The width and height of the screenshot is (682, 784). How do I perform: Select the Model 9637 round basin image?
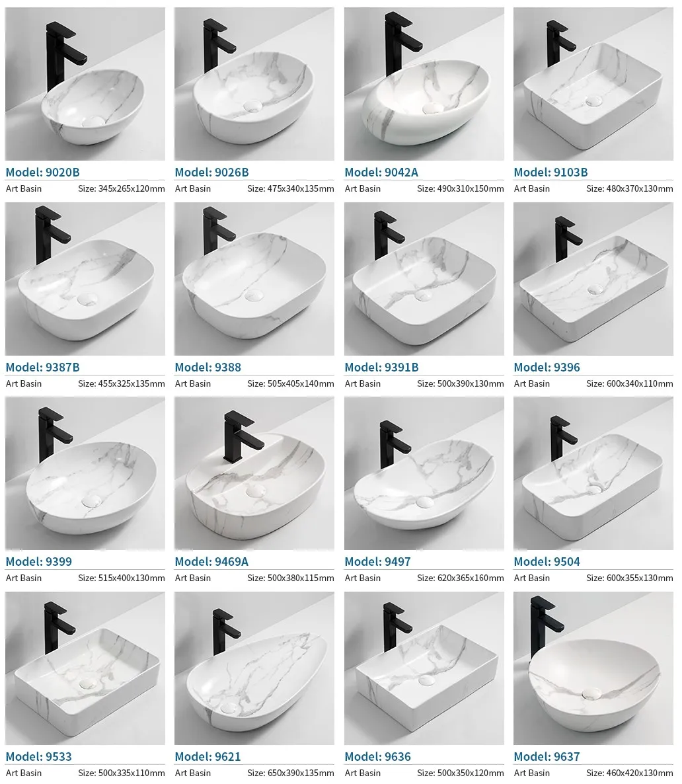coord(593,668)
